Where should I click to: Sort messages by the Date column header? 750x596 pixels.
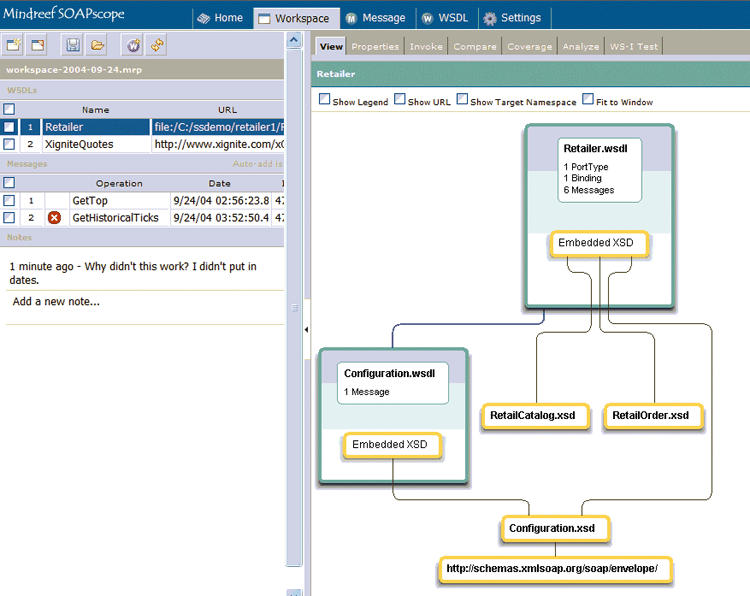point(220,183)
